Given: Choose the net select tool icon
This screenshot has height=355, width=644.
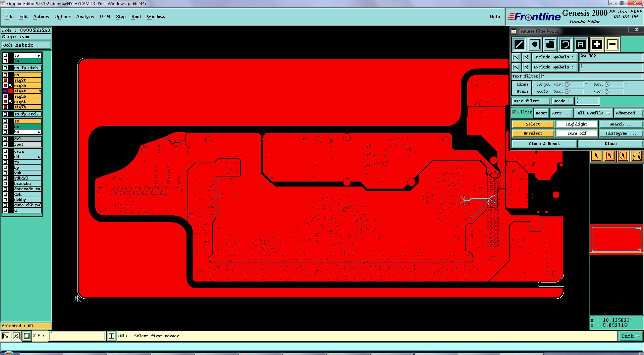Looking at the screenshot, I should 636,156.
